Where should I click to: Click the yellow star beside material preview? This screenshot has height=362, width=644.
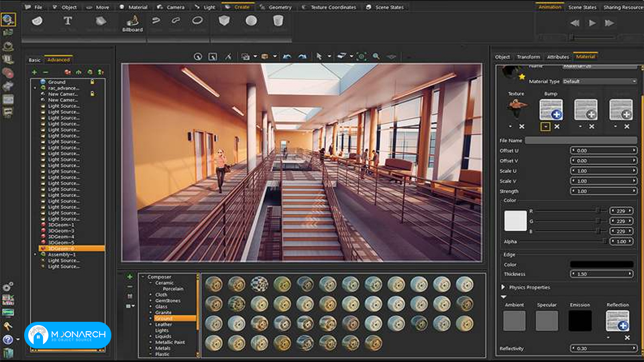(522, 76)
